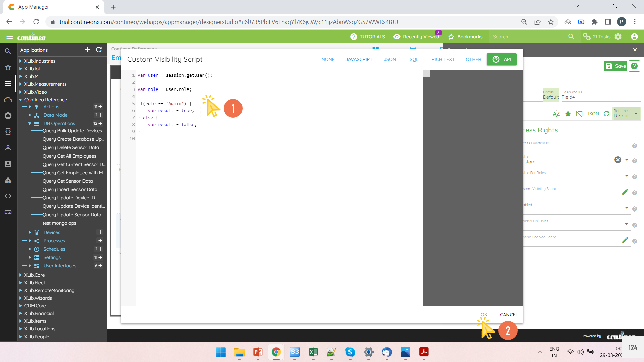Collapse the DB Operations section
The width and height of the screenshot is (644, 362).
tap(30, 123)
